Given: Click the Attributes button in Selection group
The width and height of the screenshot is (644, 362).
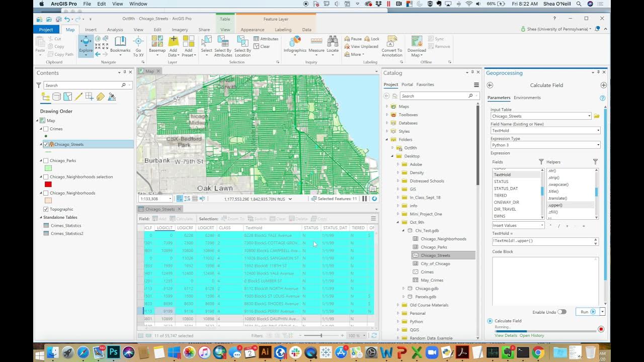Looking at the screenshot, I should (266, 39).
